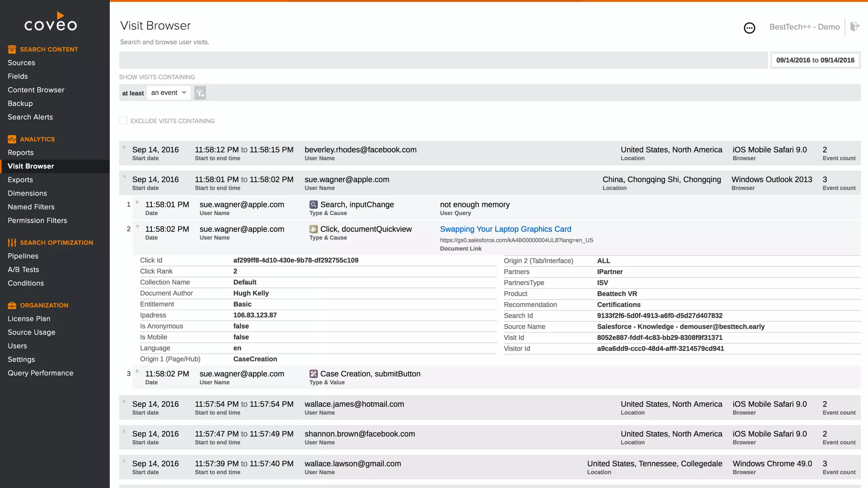Collapse the sue.wagner@apple.com visit row

point(124,177)
